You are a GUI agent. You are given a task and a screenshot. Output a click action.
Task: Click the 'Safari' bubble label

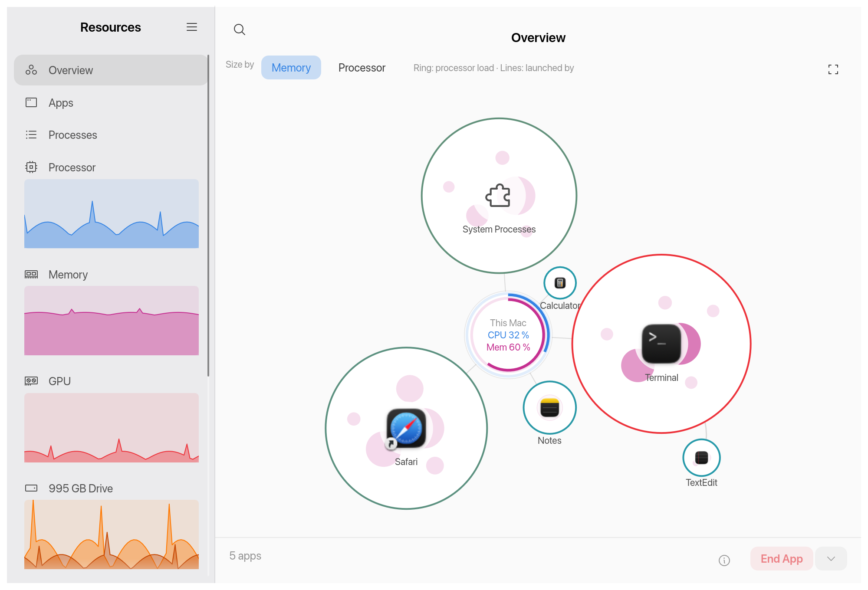[x=406, y=462]
